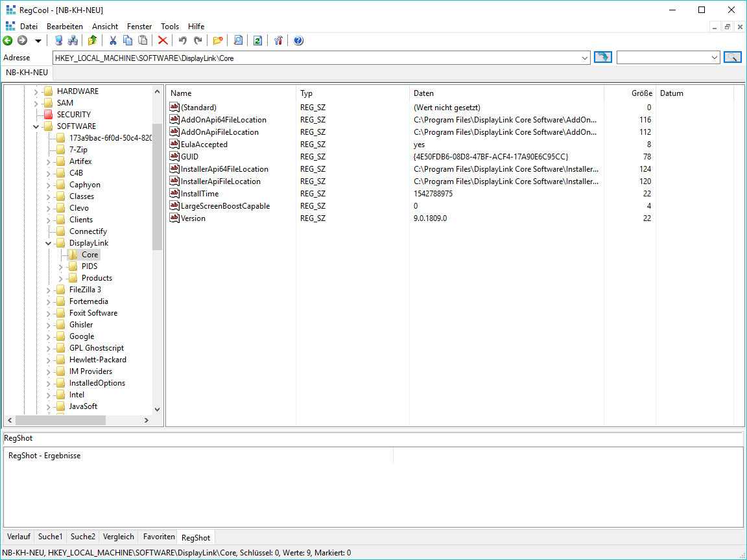Image resolution: width=747 pixels, height=560 pixels.
Task: Click the local computer registry icon
Action: (x=58, y=40)
